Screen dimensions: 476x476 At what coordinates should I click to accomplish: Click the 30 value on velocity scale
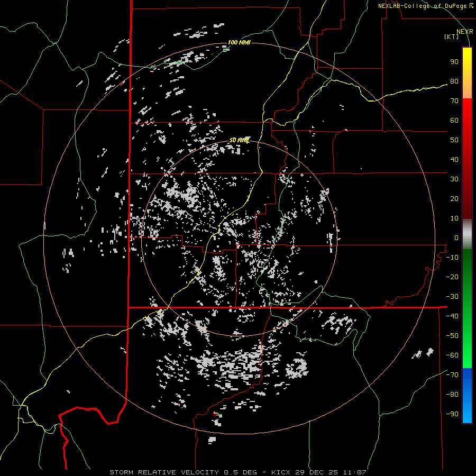coord(454,179)
